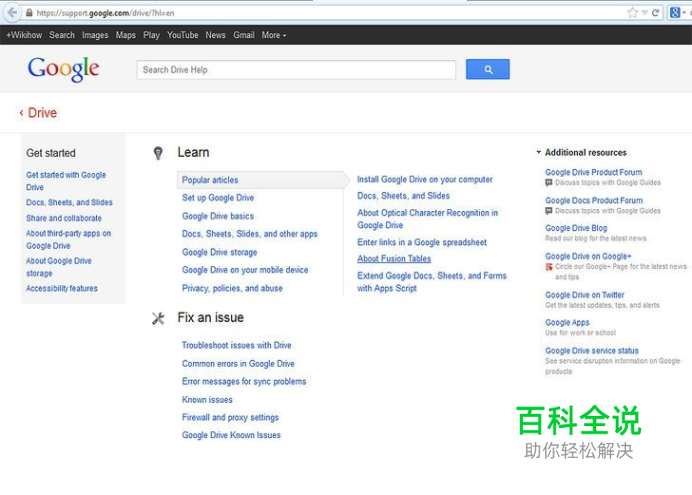
Task: Visit the Google Drive Product Forum
Action: pyautogui.click(x=594, y=172)
